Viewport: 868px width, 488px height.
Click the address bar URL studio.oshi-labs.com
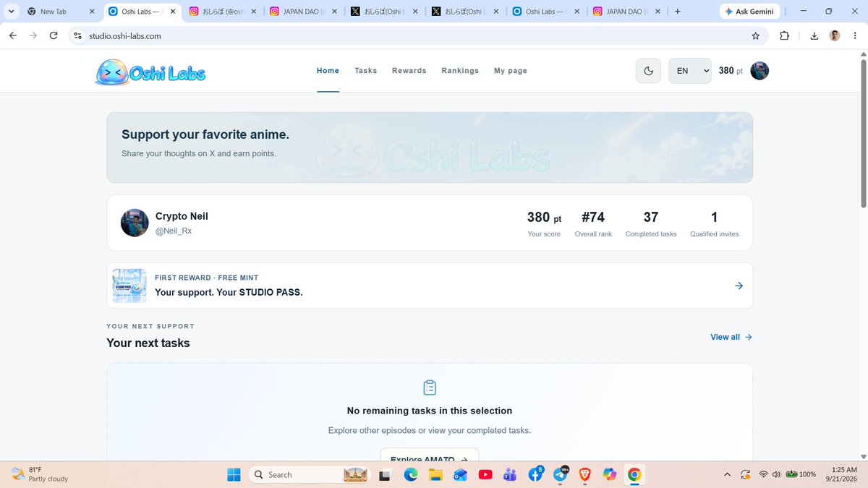(x=124, y=35)
